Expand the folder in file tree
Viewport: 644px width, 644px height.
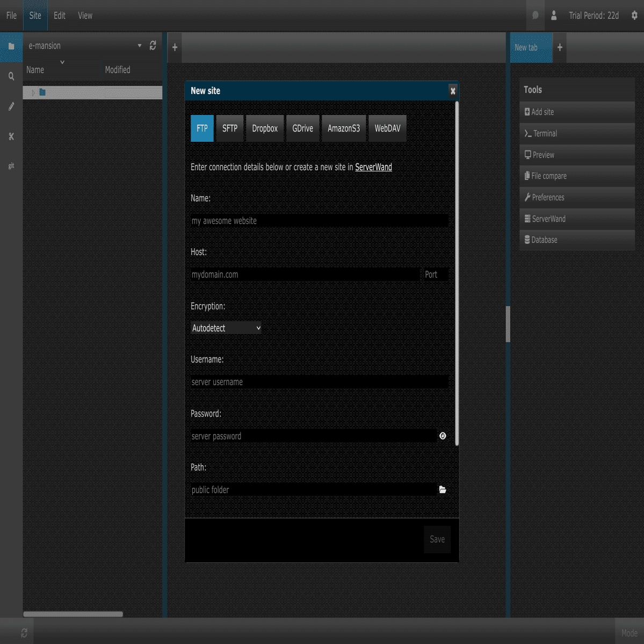33,93
